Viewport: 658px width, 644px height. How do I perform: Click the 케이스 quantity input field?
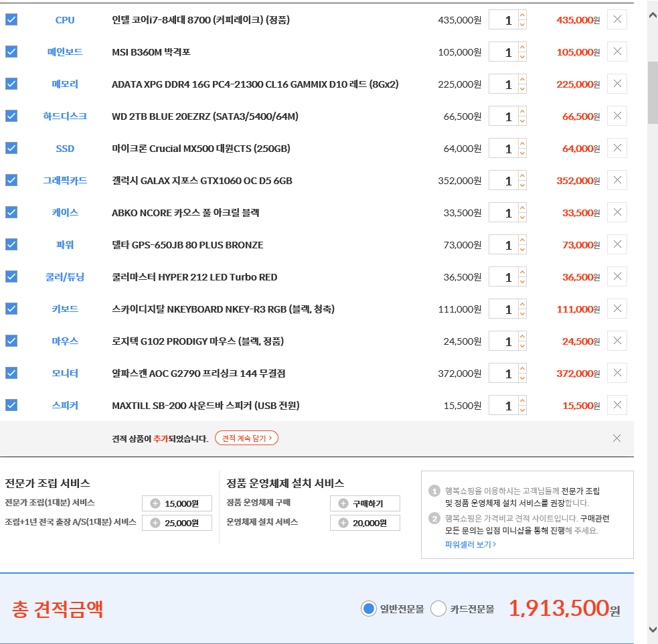(503, 212)
